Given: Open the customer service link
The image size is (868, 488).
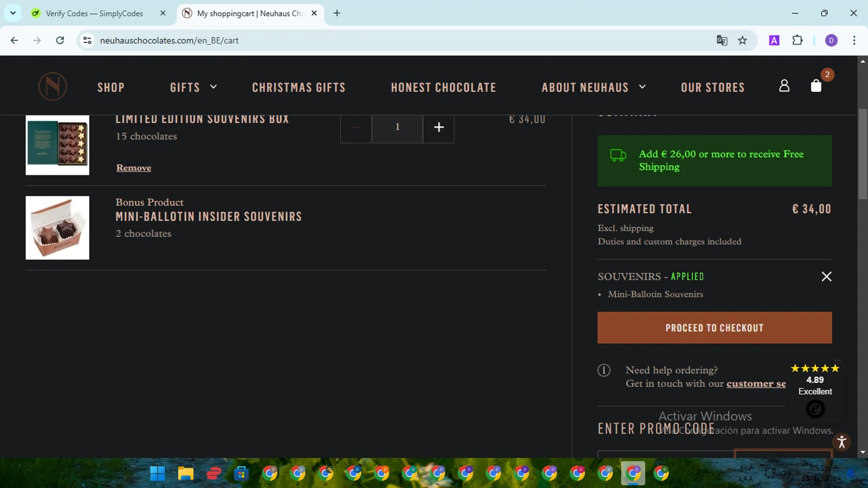Looking at the screenshot, I should click(x=756, y=384).
